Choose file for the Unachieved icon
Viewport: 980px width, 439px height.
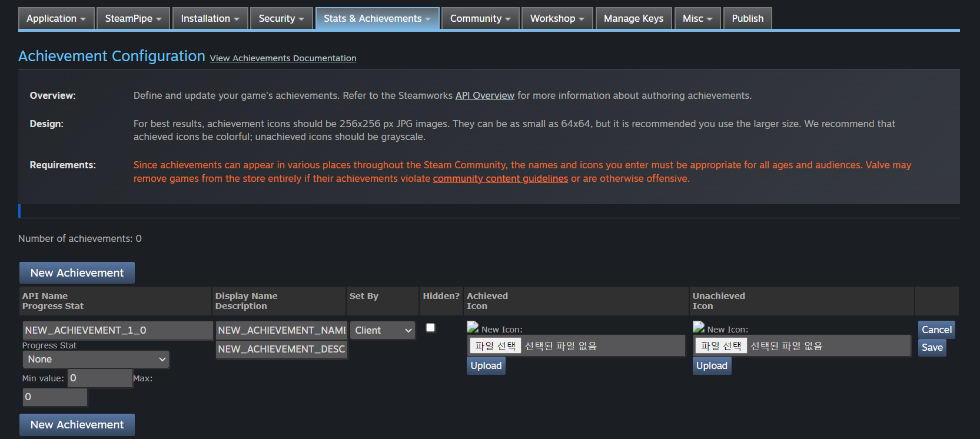tap(721, 346)
